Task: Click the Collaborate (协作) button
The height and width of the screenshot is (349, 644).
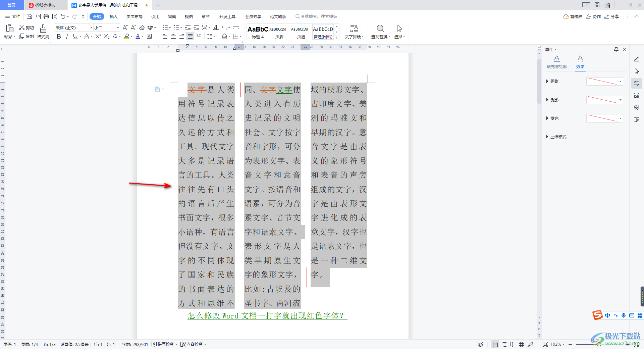Action: 593,16
